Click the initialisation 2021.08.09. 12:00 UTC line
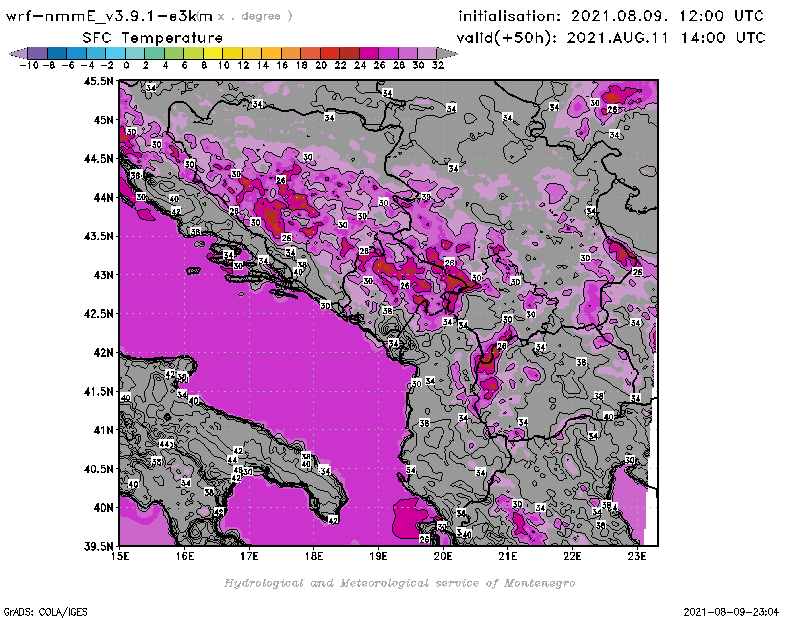Image resolution: width=800 pixels, height=618 pixels. click(611, 16)
